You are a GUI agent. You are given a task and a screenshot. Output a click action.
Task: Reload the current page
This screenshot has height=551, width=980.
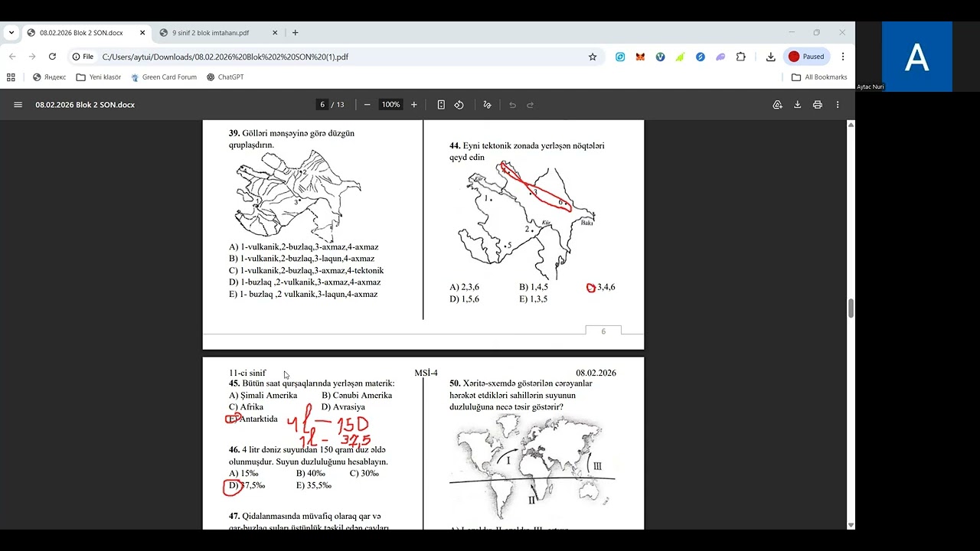pos(52,57)
